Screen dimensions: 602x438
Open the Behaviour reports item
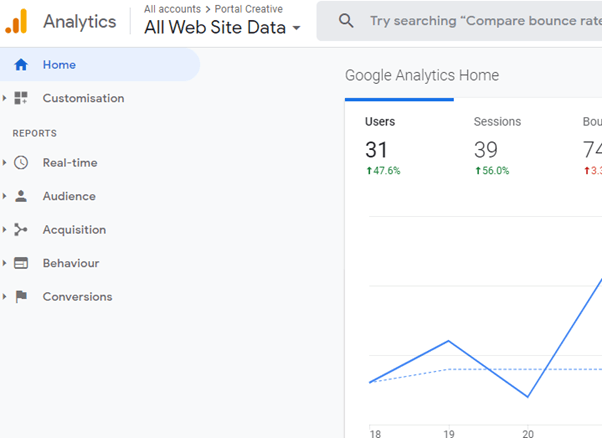pyautogui.click(x=71, y=263)
